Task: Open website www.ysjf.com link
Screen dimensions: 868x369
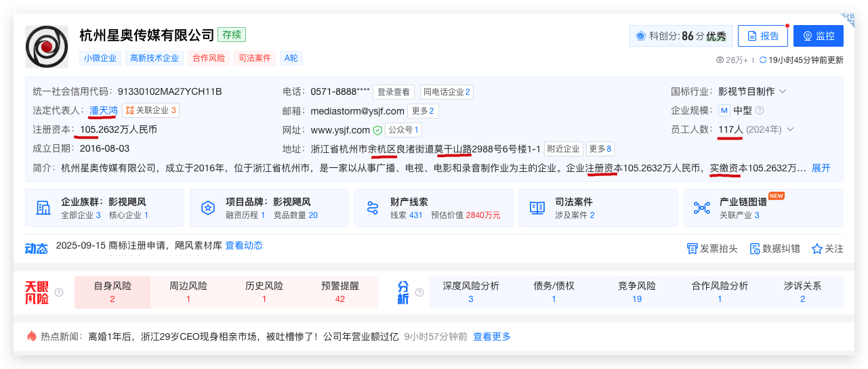Action: [340, 130]
